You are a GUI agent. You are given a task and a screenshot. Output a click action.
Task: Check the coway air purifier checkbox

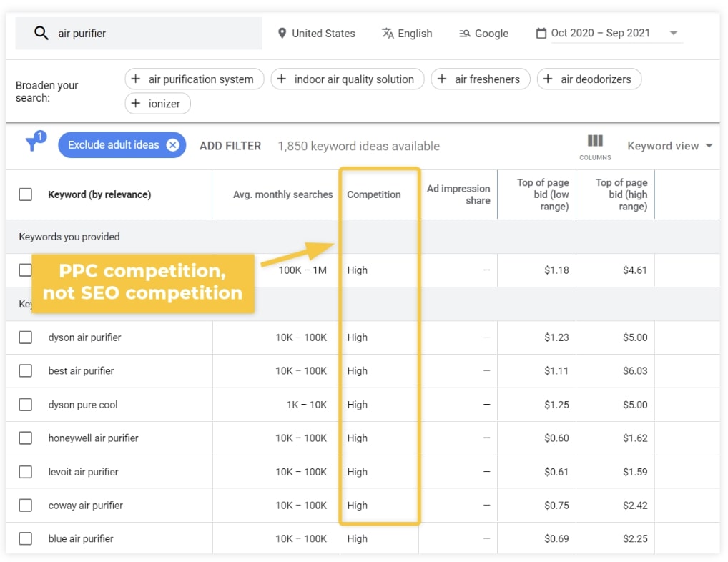[26, 506]
